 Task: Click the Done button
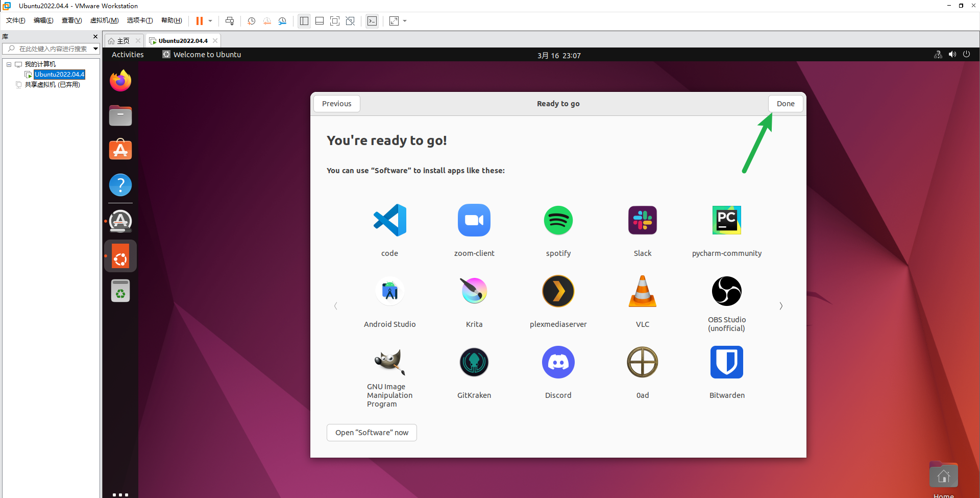point(786,104)
